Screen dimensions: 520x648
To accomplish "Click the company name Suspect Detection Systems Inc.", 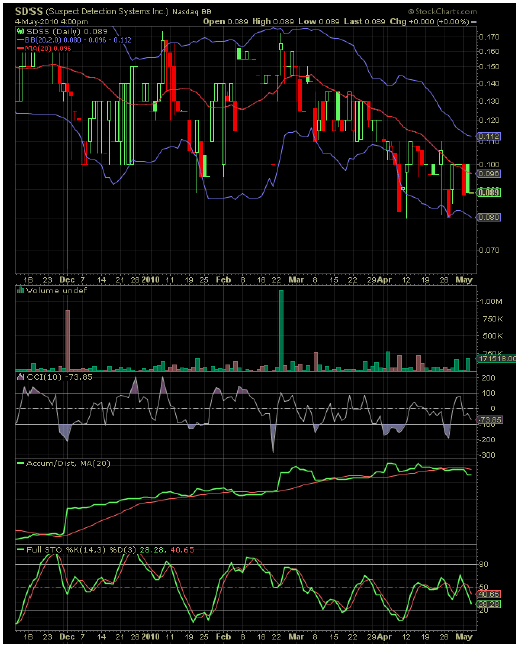I will tap(107, 11).
